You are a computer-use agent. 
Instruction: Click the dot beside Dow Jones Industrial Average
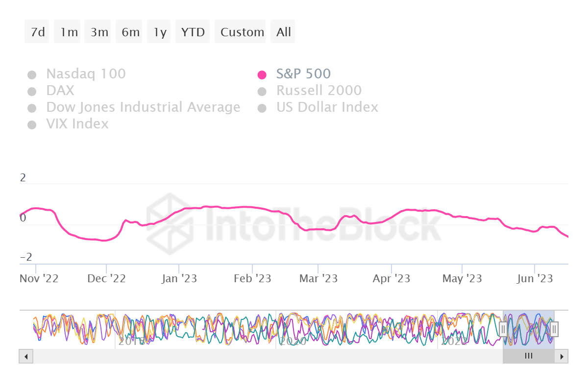(32, 107)
